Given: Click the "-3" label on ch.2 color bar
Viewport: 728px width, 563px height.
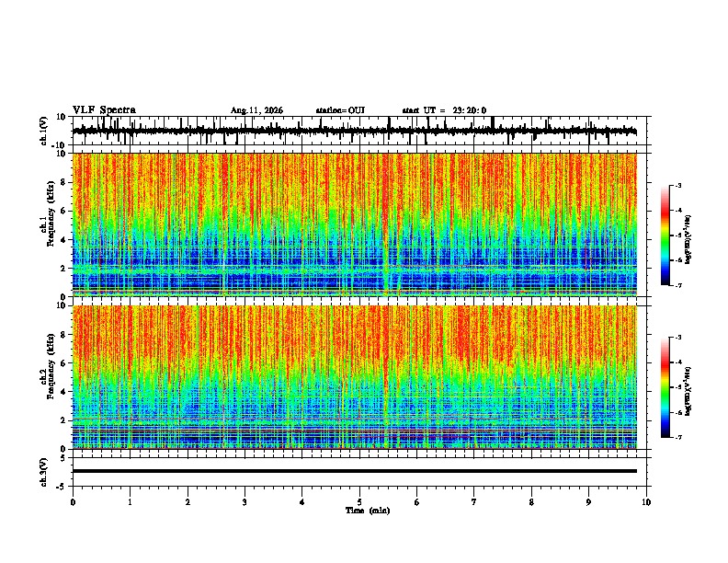Looking at the screenshot, I should 677,338.
